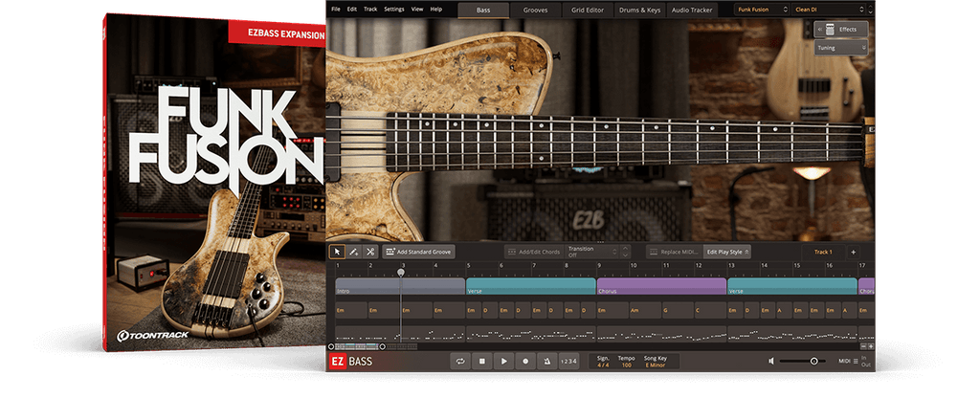Open the Edit menu
The height and width of the screenshot is (398, 980).
click(x=352, y=10)
